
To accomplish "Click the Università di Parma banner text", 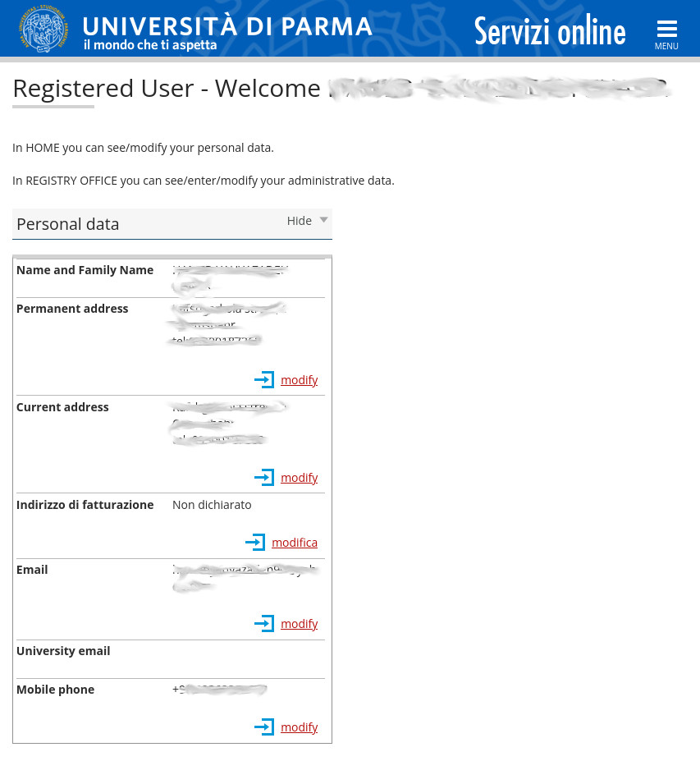I will (227, 27).
